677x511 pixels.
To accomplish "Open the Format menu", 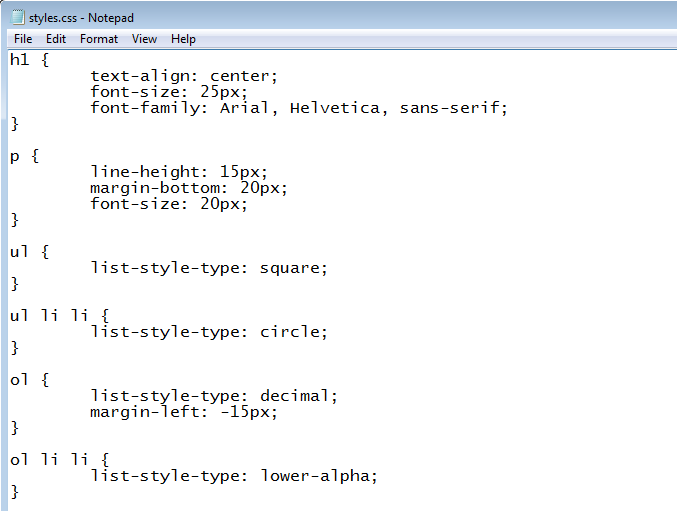I will pyautogui.click(x=99, y=39).
